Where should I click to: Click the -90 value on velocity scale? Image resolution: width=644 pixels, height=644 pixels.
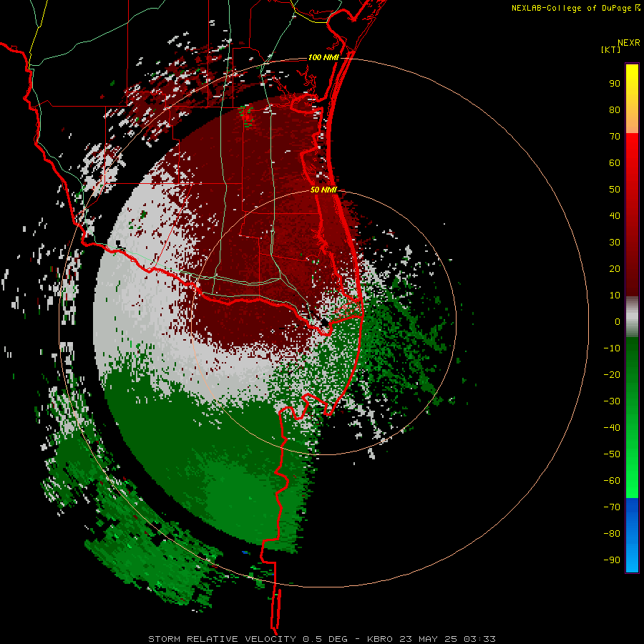[x=612, y=560]
